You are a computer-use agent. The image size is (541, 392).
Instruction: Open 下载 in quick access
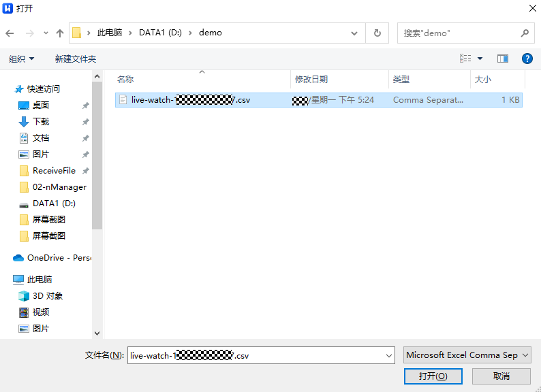click(41, 122)
